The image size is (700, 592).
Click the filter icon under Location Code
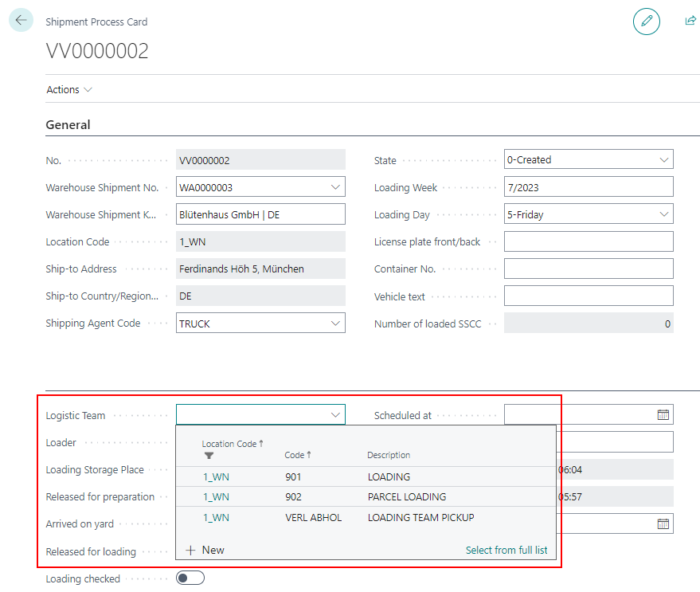point(209,456)
